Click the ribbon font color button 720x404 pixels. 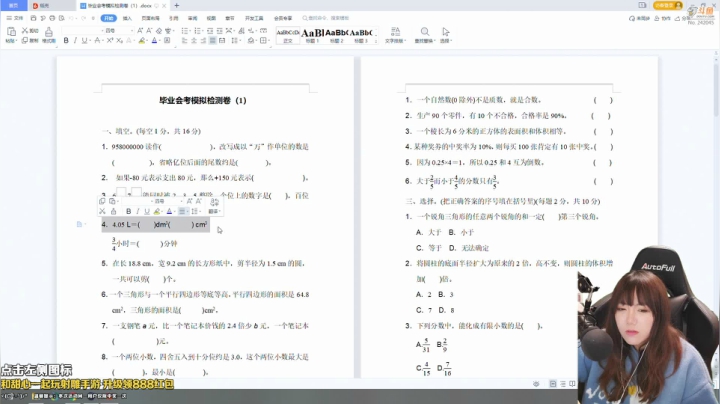coord(154,40)
